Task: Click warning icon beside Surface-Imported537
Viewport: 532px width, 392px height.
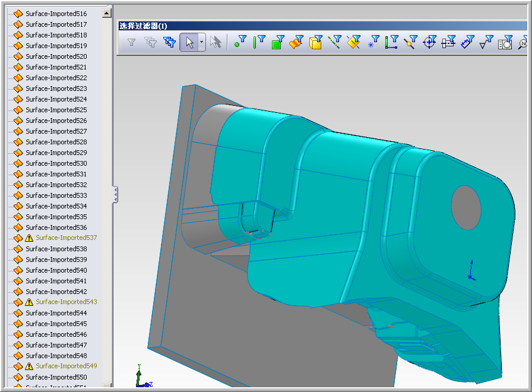Action: (29, 238)
